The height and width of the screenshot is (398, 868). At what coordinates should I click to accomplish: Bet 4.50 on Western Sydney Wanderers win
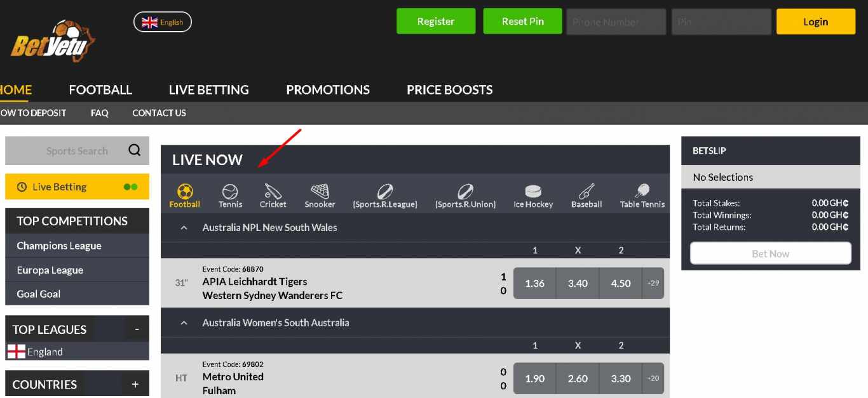pyautogui.click(x=621, y=283)
